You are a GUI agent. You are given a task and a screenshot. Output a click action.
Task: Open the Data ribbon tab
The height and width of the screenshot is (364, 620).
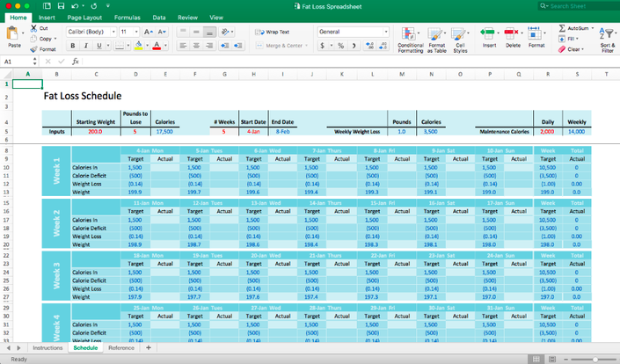tap(159, 18)
